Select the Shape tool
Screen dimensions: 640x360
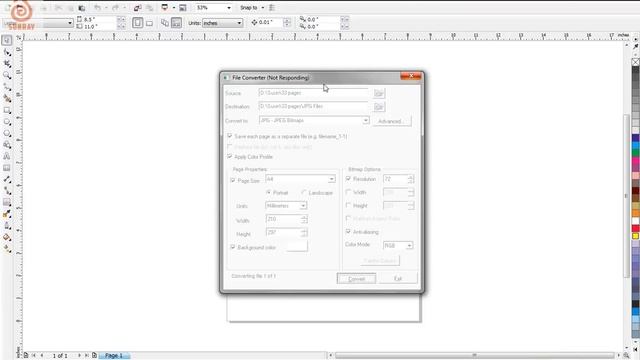(7, 53)
